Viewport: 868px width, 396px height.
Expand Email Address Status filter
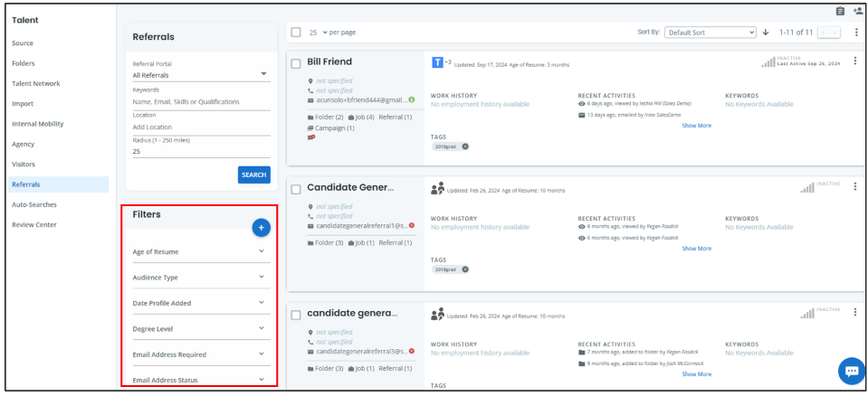(202, 380)
